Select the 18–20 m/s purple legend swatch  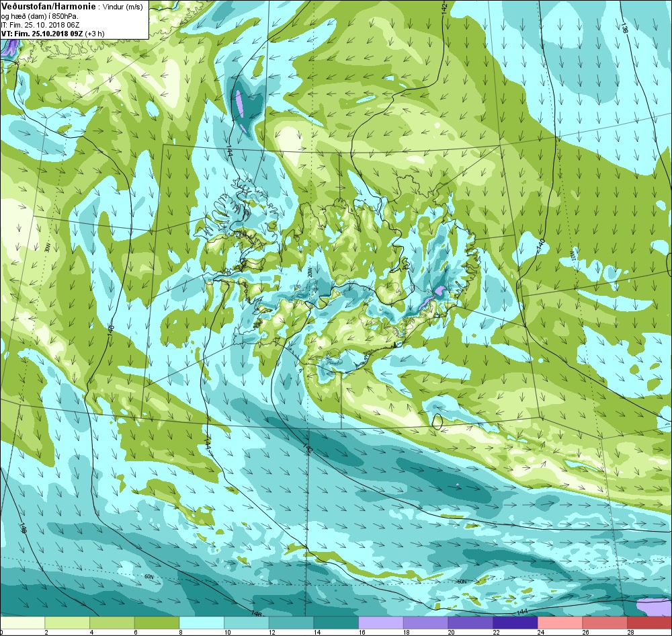[x=425, y=623]
